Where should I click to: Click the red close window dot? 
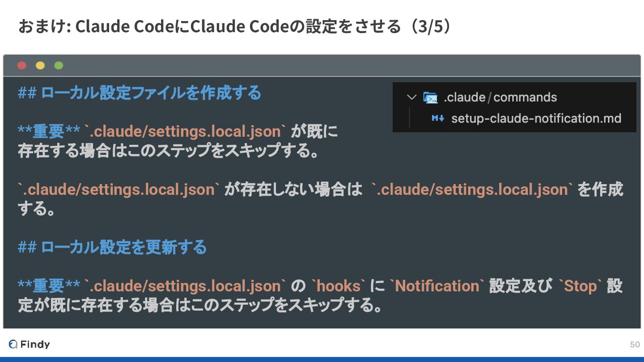(x=22, y=66)
